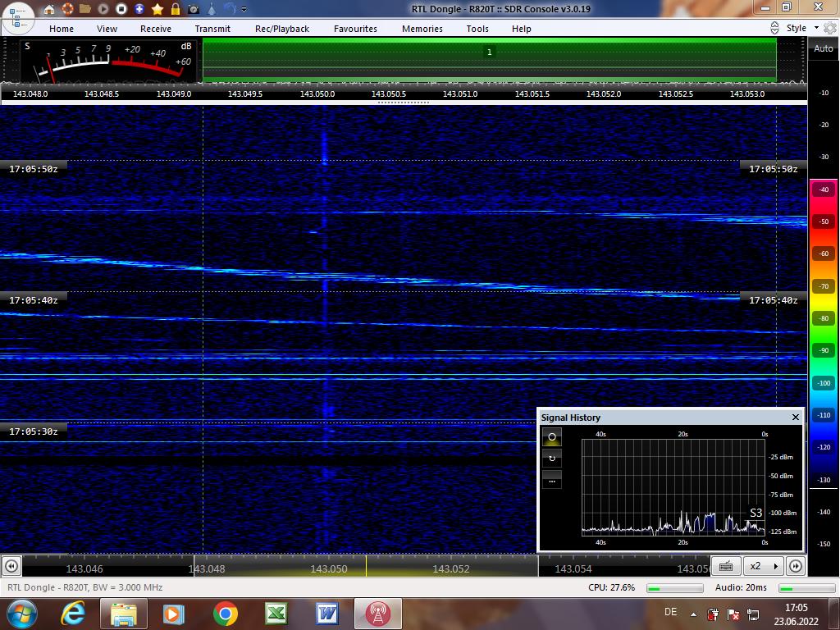Screen dimensions: 840x630
Task: Open Windows Explorer from the taskbar
Action: click(x=124, y=614)
